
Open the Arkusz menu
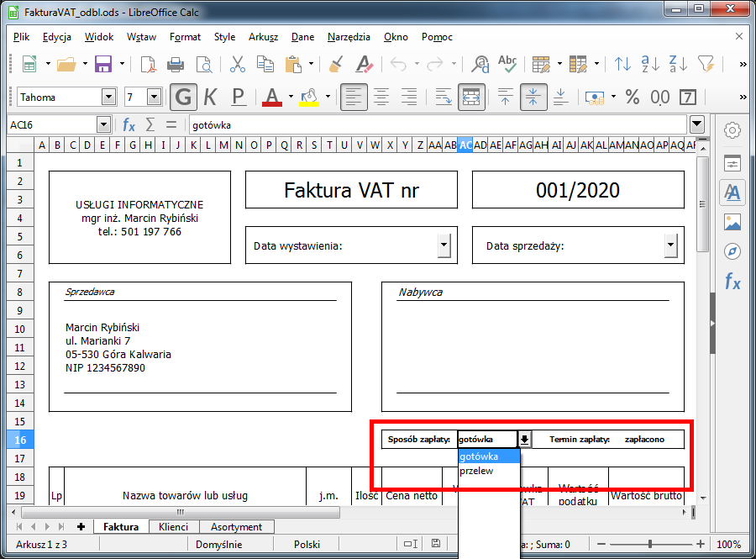click(263, 37)
